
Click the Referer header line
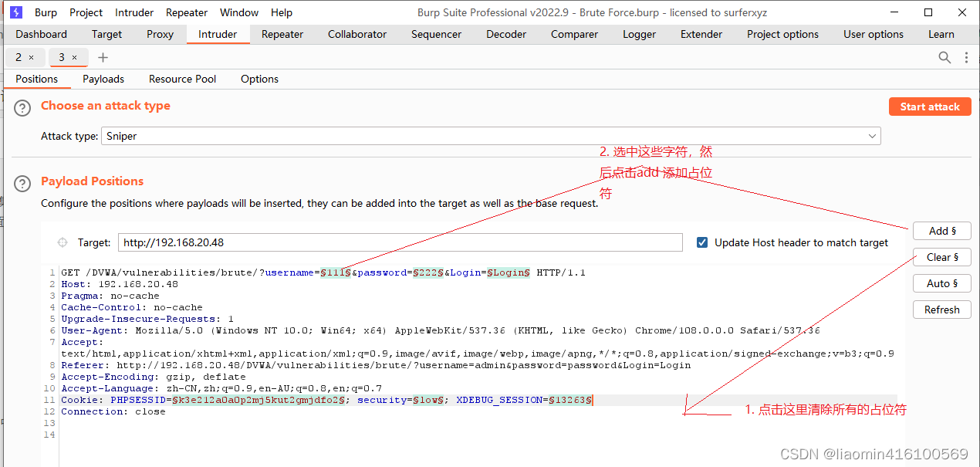[x=376, y=365]
